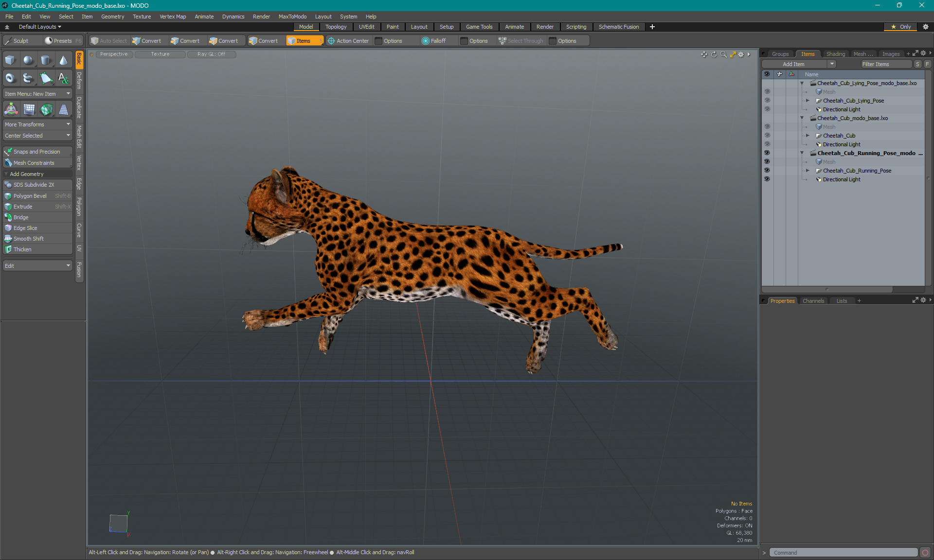Viewport: 934px width, 560px height.
Task: Open the More Transforms dropdown
Action: click(37, 124)
